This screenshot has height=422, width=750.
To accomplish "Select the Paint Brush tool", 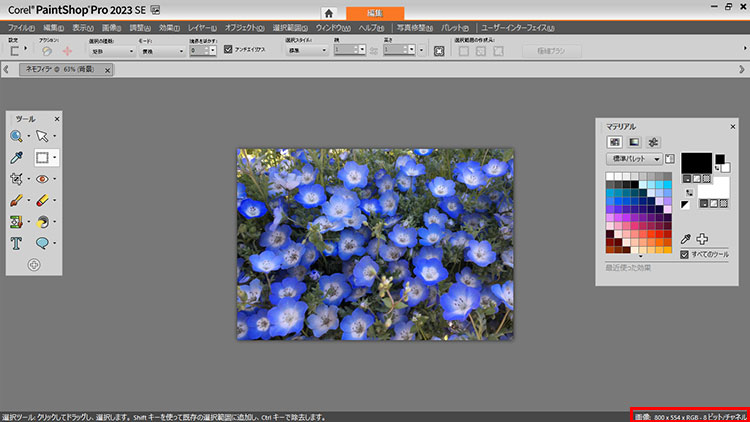I will (x=17, y=200).
